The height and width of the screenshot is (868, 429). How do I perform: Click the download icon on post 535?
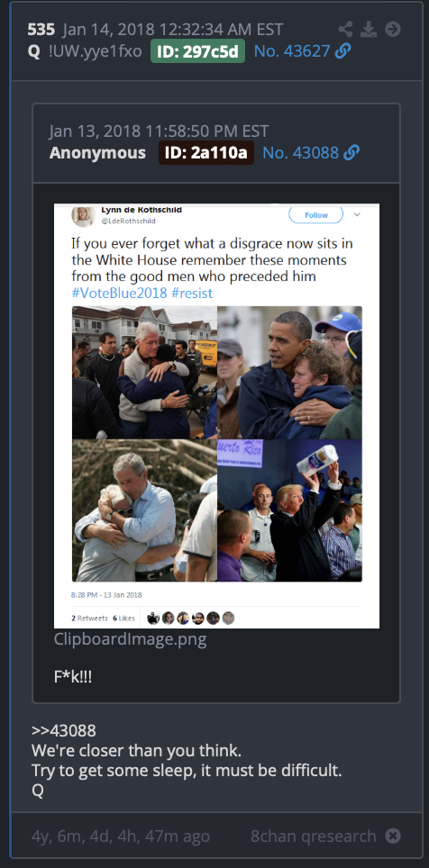click(369, 30)
